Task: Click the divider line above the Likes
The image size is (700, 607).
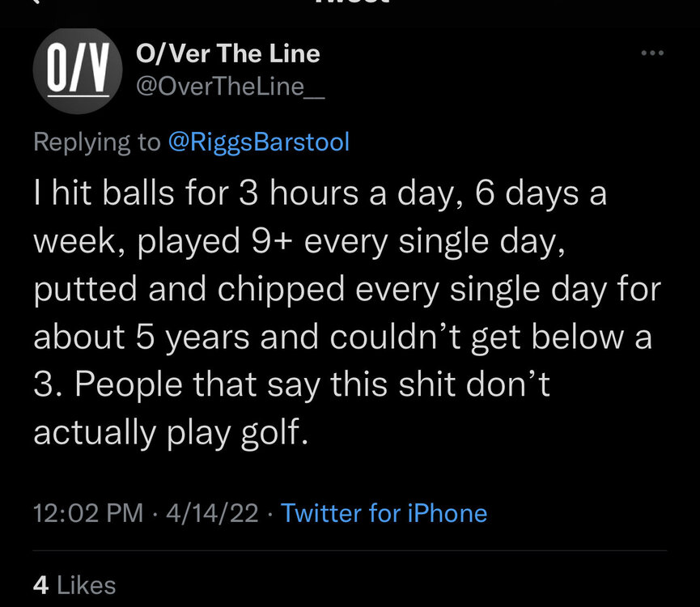Action: tap(350, 552)
